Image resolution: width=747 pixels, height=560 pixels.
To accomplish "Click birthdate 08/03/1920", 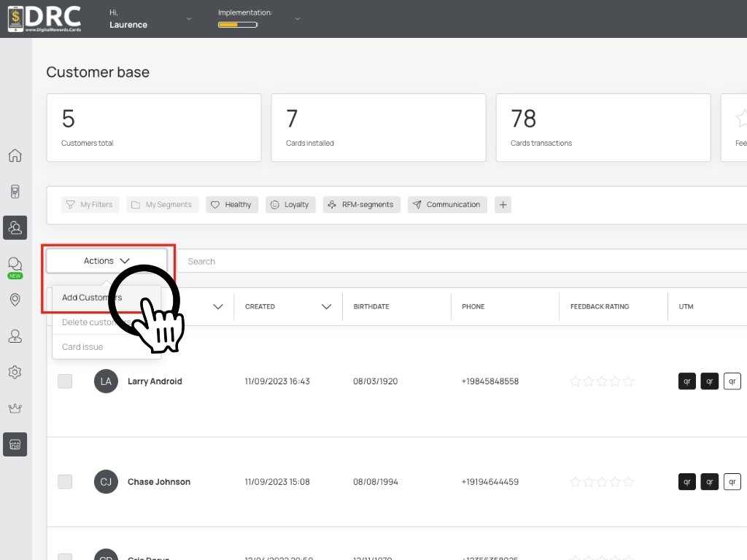I will [x=376, y=381].
